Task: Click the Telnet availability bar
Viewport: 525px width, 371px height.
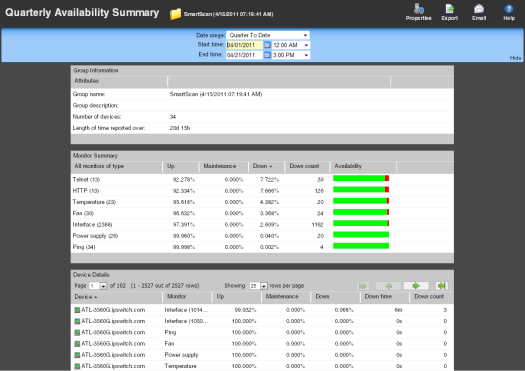Action: click(x=361, y=178)
